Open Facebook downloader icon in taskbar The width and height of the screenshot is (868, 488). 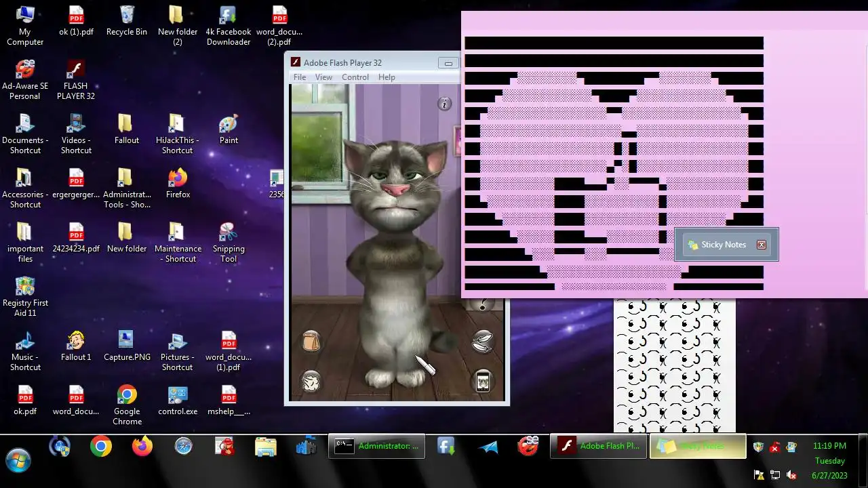pyautogui.click(x=446, y=446)
